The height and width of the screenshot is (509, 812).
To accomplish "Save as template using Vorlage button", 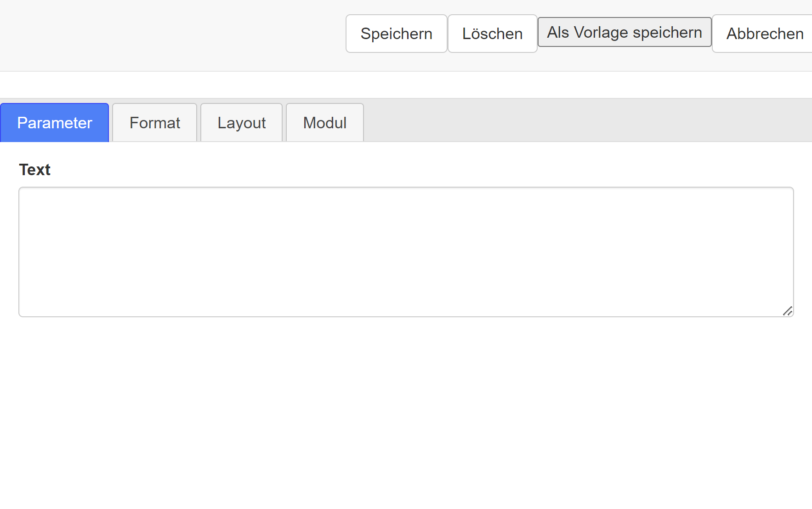I will click(x=625, y=32).
